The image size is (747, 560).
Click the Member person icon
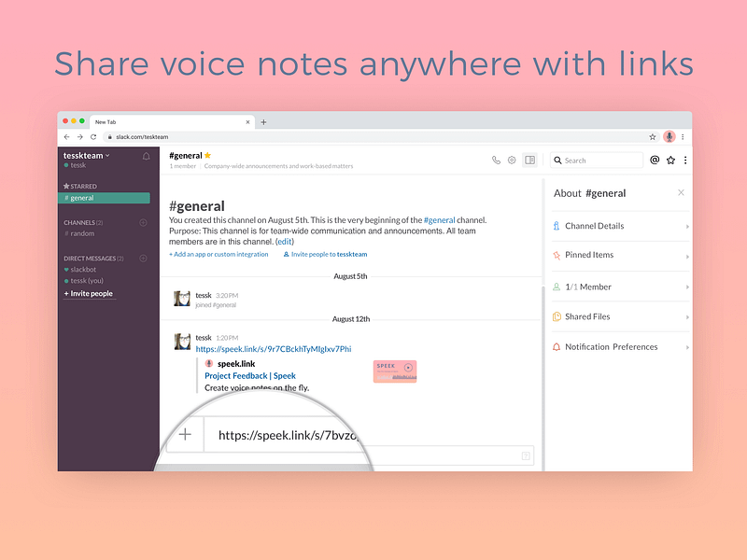point(556,287)
